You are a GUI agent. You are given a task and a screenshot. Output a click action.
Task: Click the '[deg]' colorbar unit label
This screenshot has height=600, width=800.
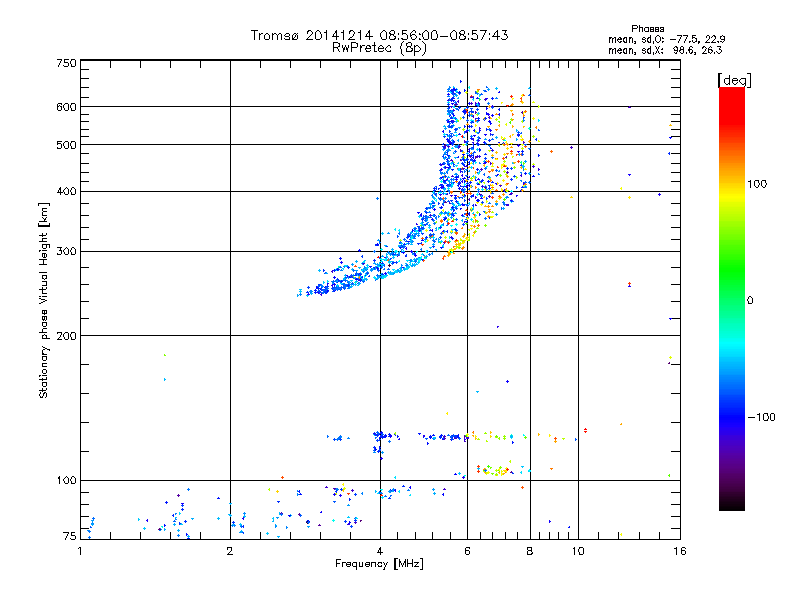coord(734,80)
